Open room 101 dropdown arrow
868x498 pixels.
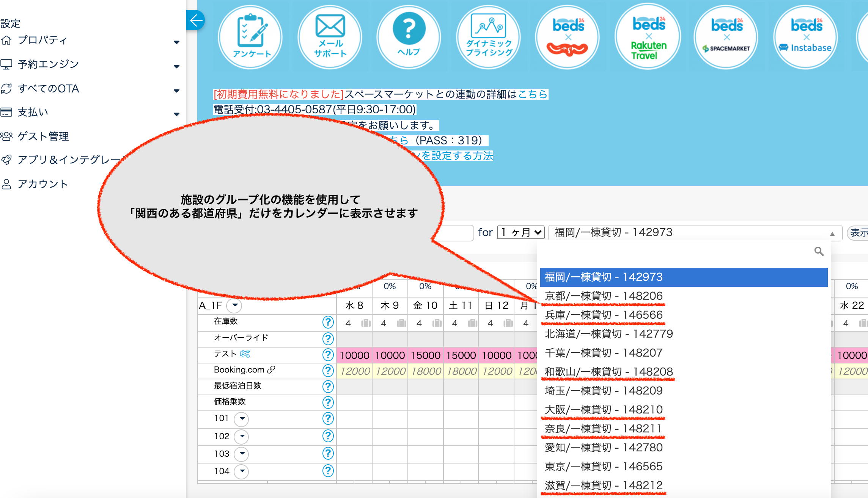pyautogui.click(x=242, y=419)
